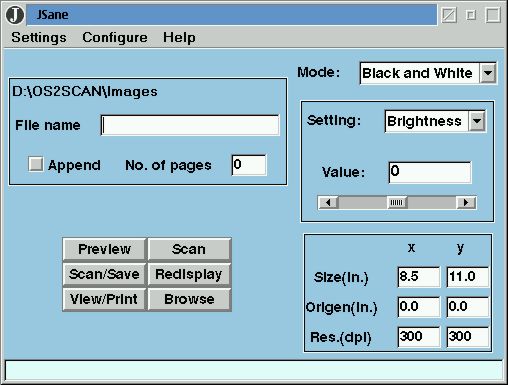The height and width of the screenshot is (385, 508).
Task: Enable the Append checkbox
Action: pos(36,164)
